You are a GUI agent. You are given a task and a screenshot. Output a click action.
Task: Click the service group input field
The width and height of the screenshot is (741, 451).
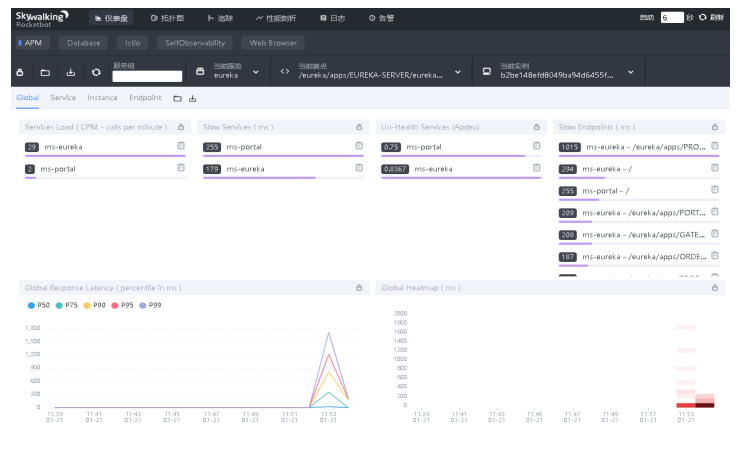(x=147, y=76)
